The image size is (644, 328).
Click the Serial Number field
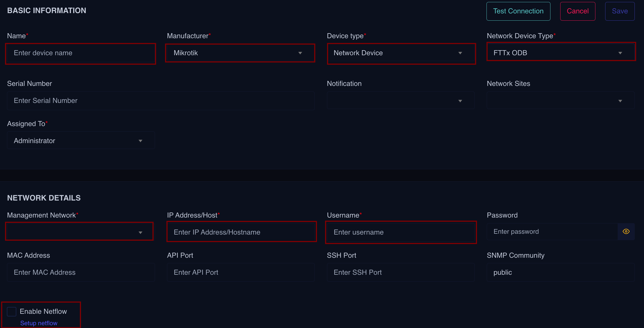click(161, 101)
